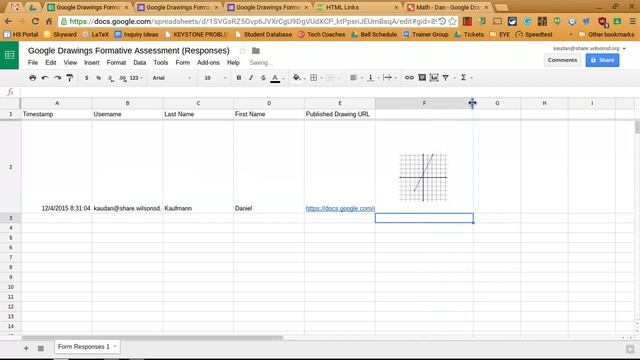Image resolution: width=640 pixels, height=360 pixels.
Task: Open the Format menu
Action: [x=116, y=62]
